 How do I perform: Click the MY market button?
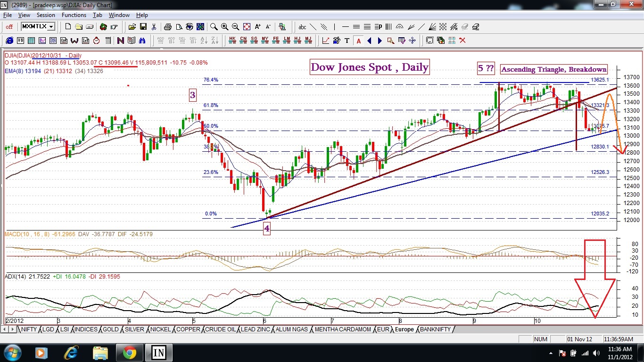(x=265, y=41)
